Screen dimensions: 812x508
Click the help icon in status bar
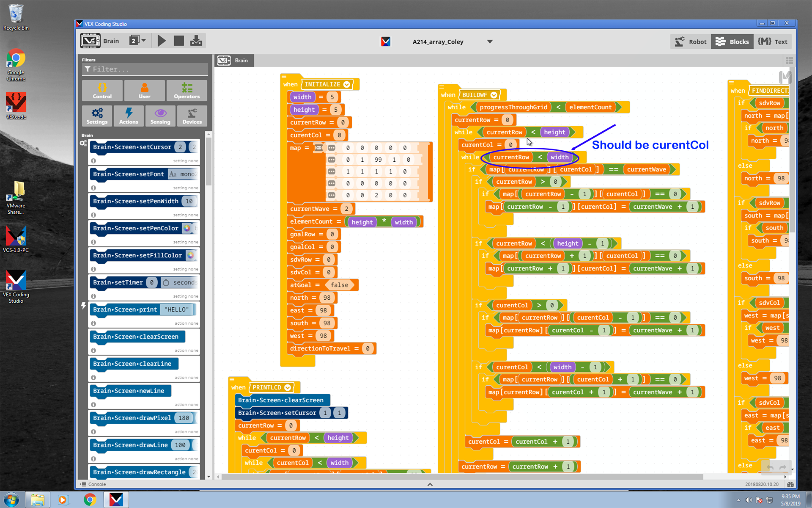790,484
